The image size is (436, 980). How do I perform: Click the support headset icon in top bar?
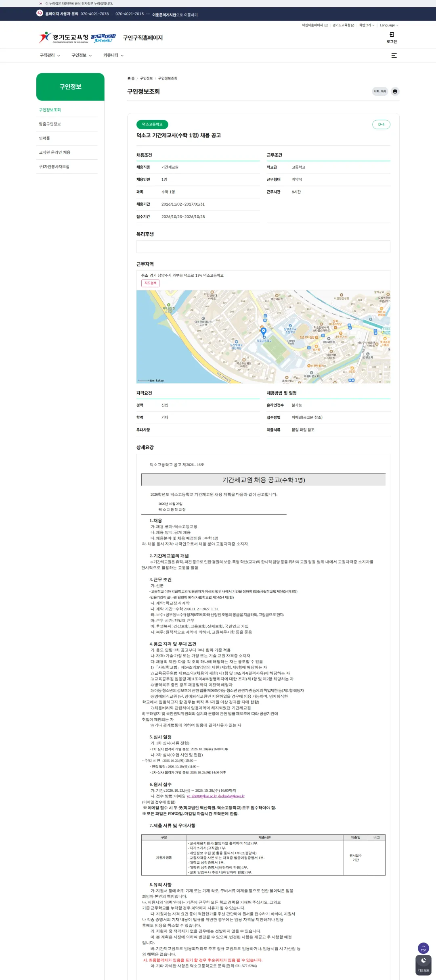[40, 13]
